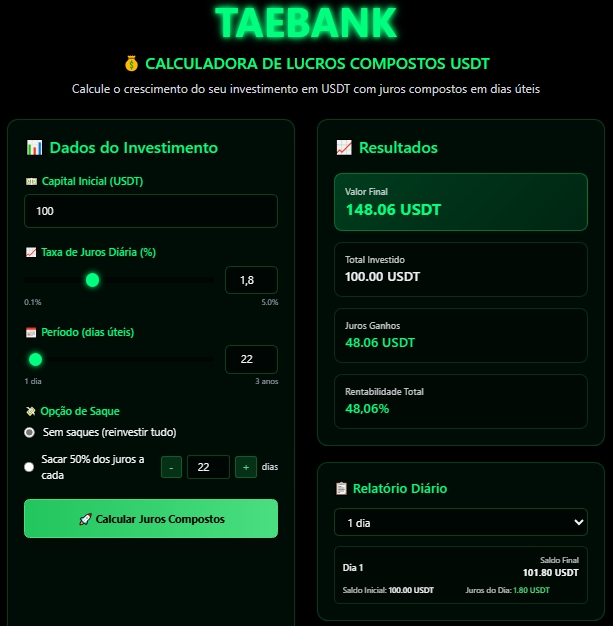Click the Período slider handle
This screenshot has width=613, height=626.
(x=36, y=359)
